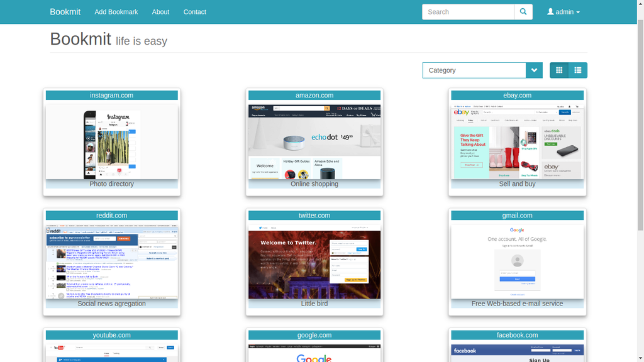Click the YouTube site thumbnail
Image resolution: width=644 pixels, height=362 pixels.
[x=112, y=353]
